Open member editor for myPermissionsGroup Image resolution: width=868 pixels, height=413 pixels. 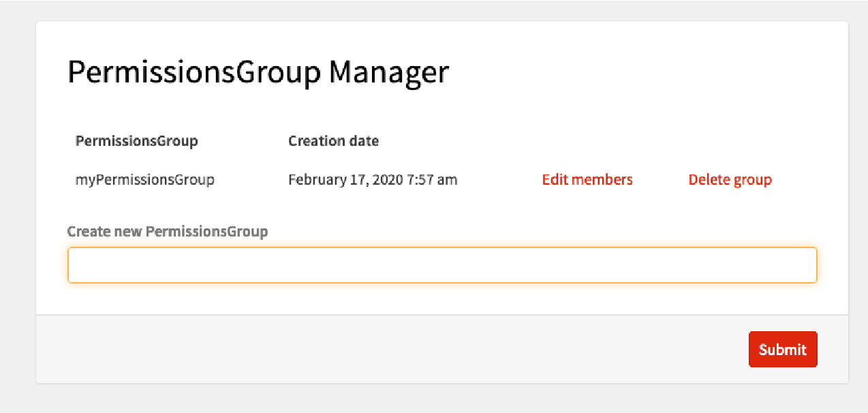[587, 180]
